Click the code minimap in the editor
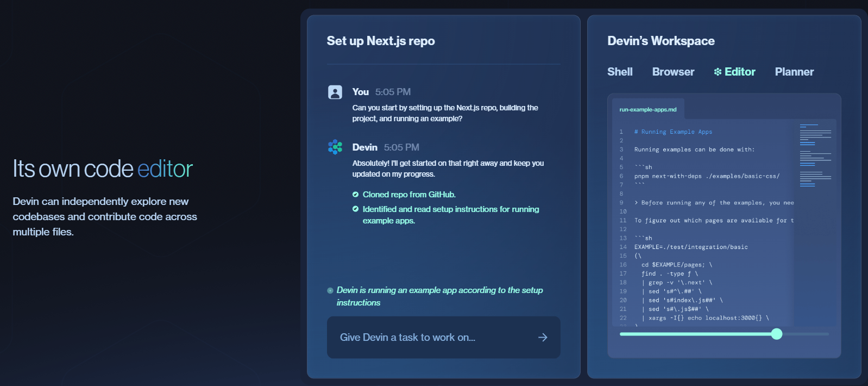The width and height of the screenshot is (868, 386). (x=815, y=155)
